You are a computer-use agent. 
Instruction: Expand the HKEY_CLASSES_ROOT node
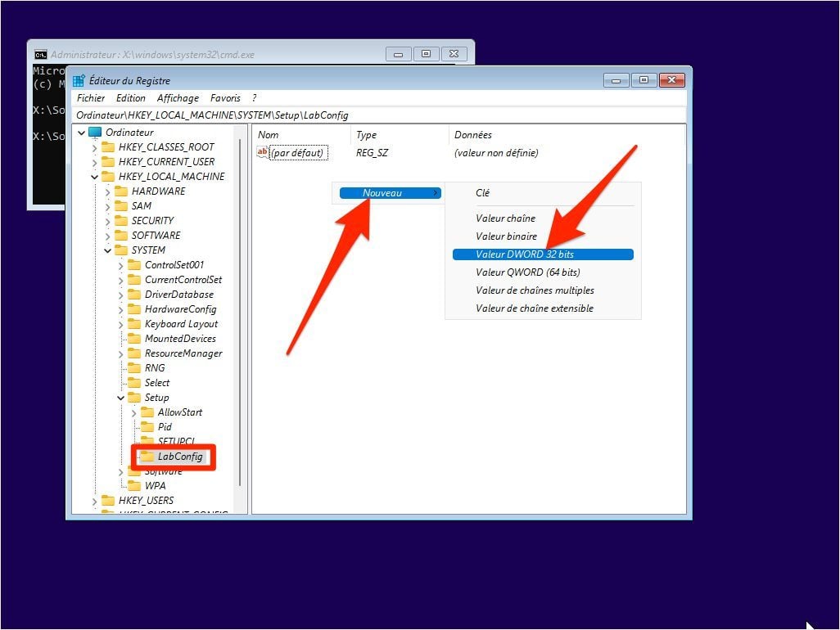coord(94,148)
